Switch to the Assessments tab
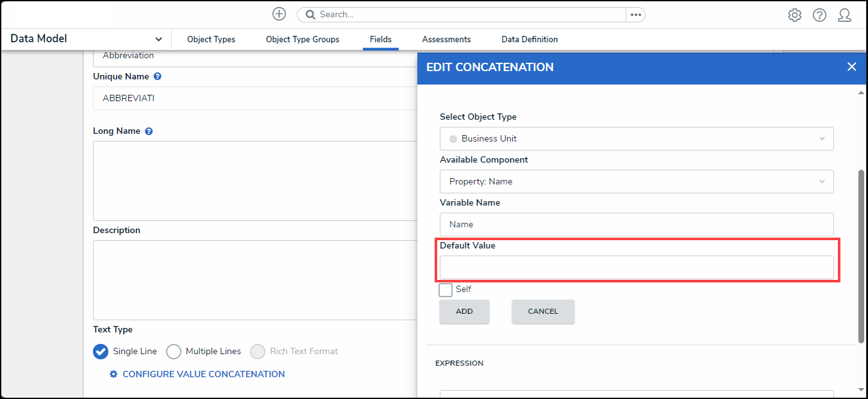The width and height of the screenshot is (868, 399). coord(446,40)
